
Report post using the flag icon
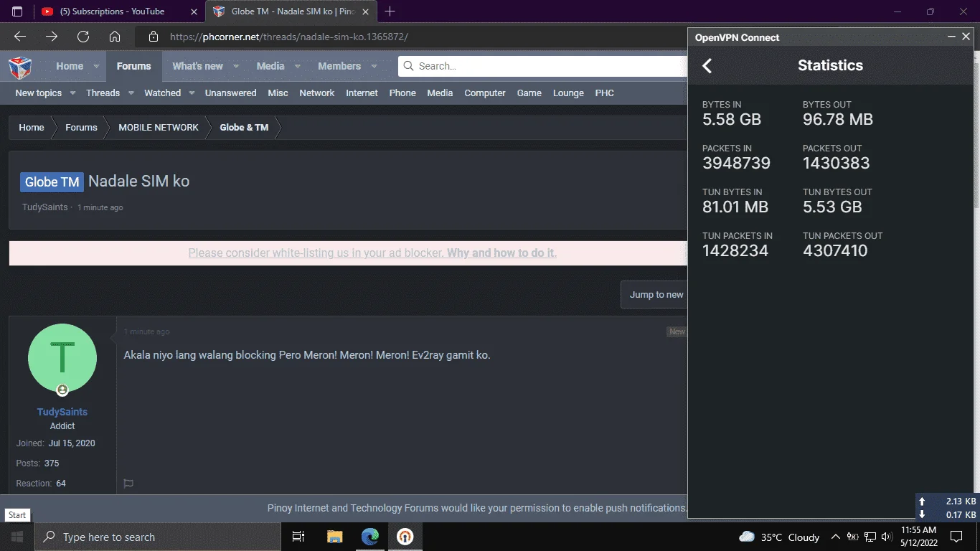128,484
